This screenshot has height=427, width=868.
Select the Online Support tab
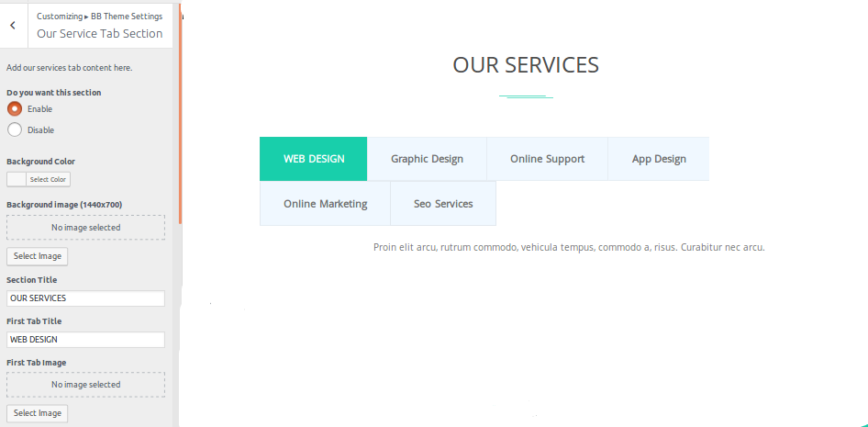coord(547,159)
